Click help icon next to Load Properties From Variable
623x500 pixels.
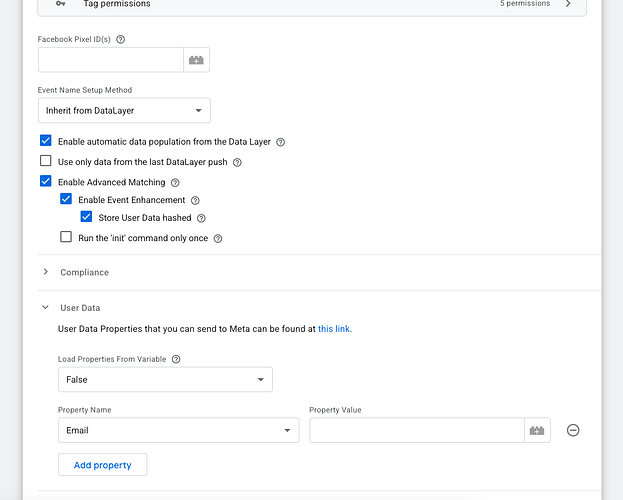point(176,359)
